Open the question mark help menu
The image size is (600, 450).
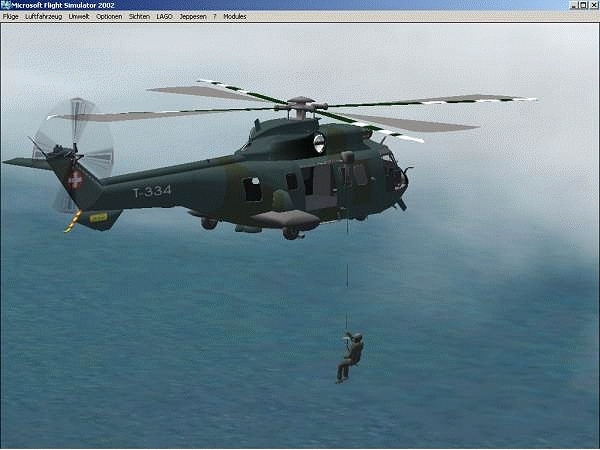pos(213,17)
